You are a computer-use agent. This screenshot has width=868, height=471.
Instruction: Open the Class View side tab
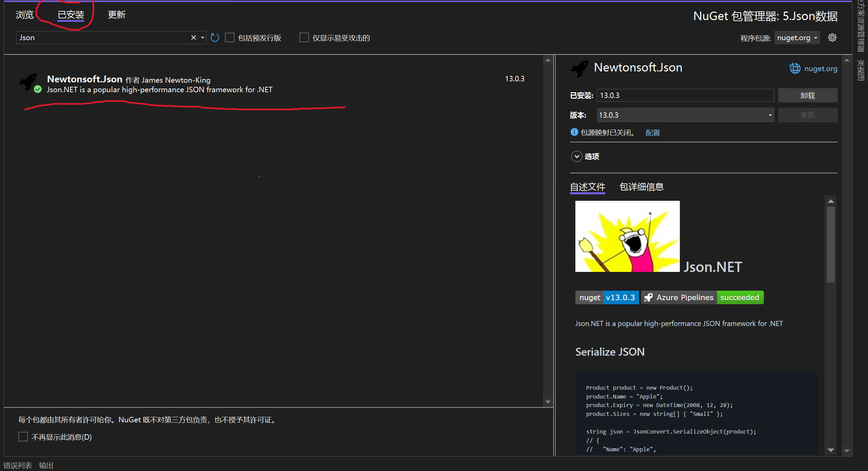pyautogui.click(x=861, y=70)
